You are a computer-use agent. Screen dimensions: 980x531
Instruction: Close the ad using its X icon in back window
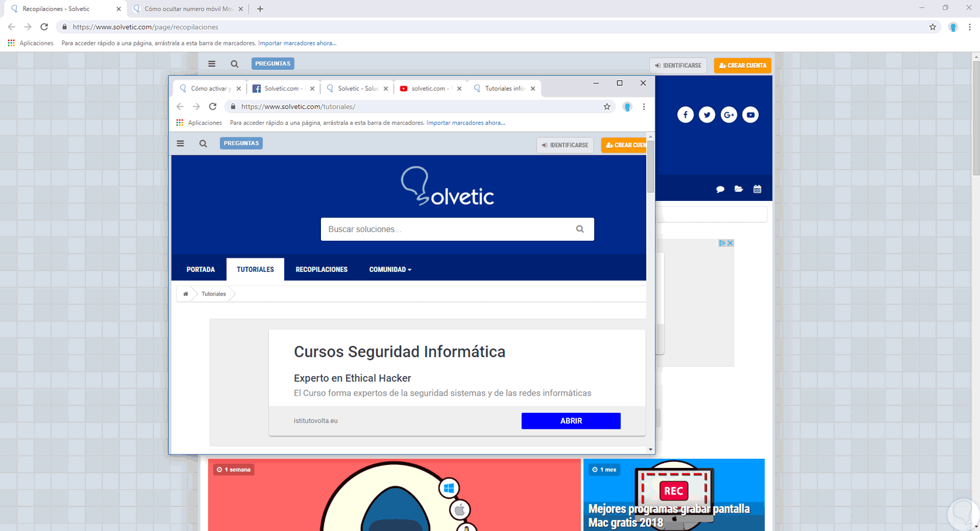pyautogui.click(x=730, y=243)
